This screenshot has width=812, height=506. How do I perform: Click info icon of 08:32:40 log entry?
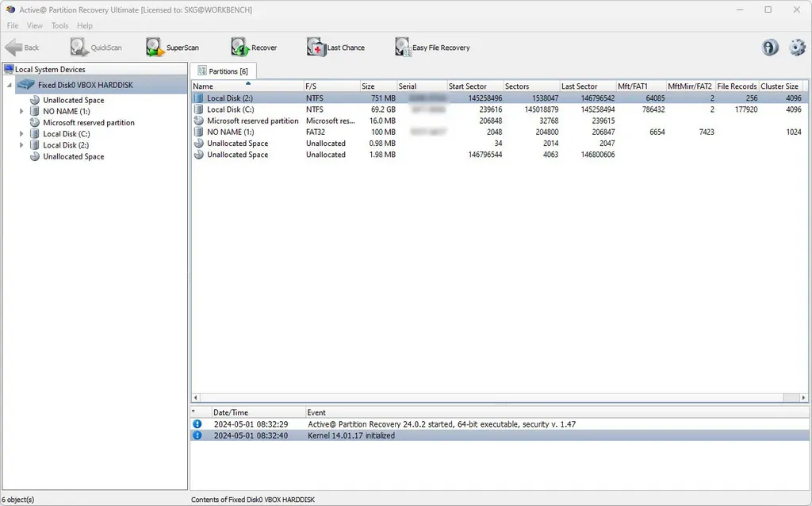pos(197,435)
